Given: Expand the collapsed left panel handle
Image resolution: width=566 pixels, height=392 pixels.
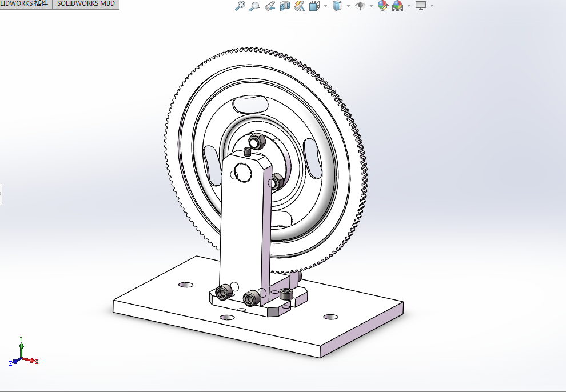Looking at the screenshot, I should (x=1, y=194).
